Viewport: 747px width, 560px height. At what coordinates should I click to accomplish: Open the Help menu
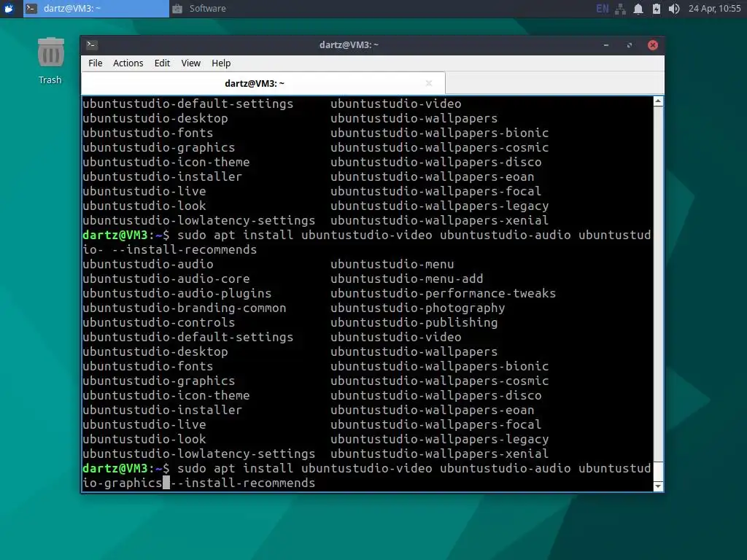[x=221, y=63]
